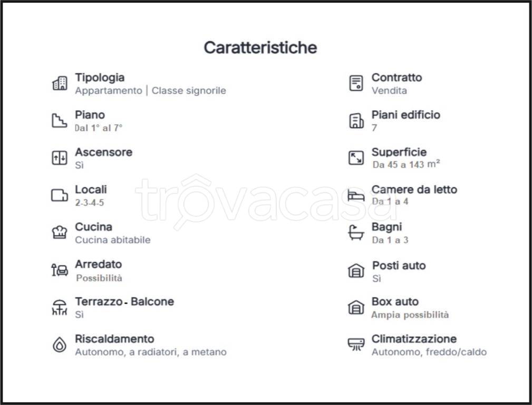This screenshot has width=532, height=405.
Task: Click the 'Autonomo, a radiatori, a metano' text
Action: coord(151,352)
